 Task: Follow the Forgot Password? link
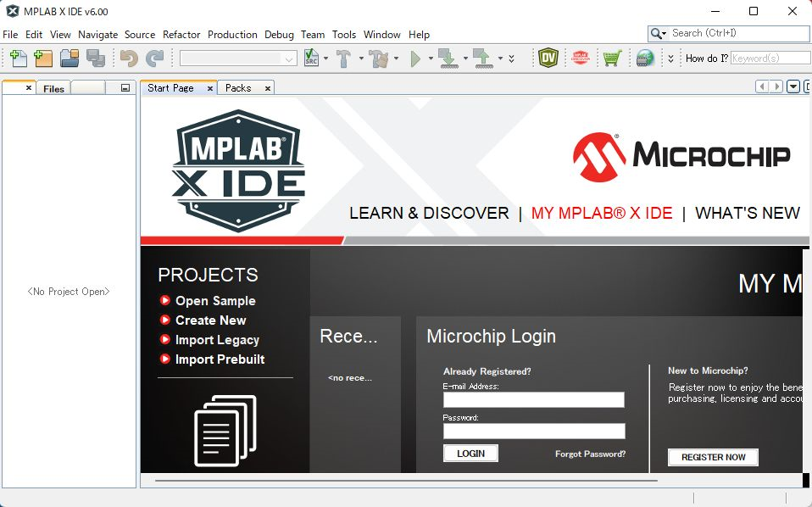(591, 454)
